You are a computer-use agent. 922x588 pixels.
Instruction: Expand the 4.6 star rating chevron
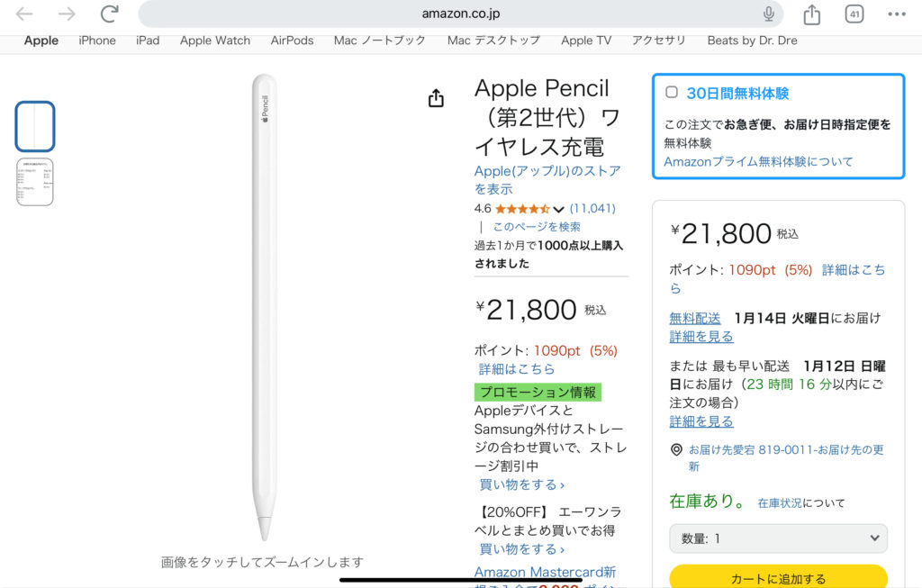point(558,209)
